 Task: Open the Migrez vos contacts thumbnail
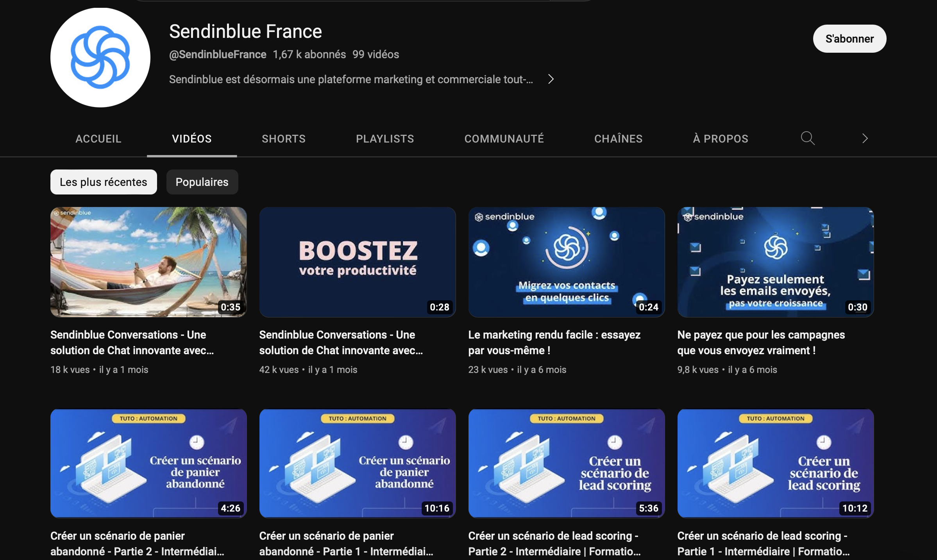coord(567,262)
